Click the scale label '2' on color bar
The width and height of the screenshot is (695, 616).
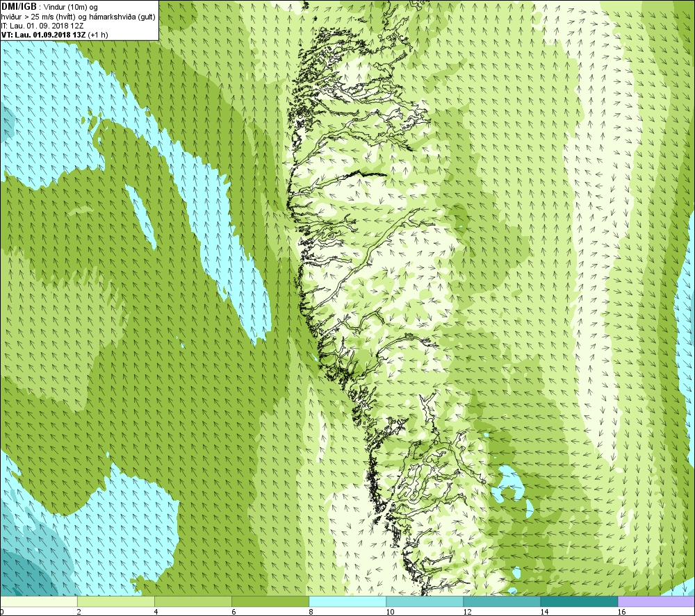[79, 612]
